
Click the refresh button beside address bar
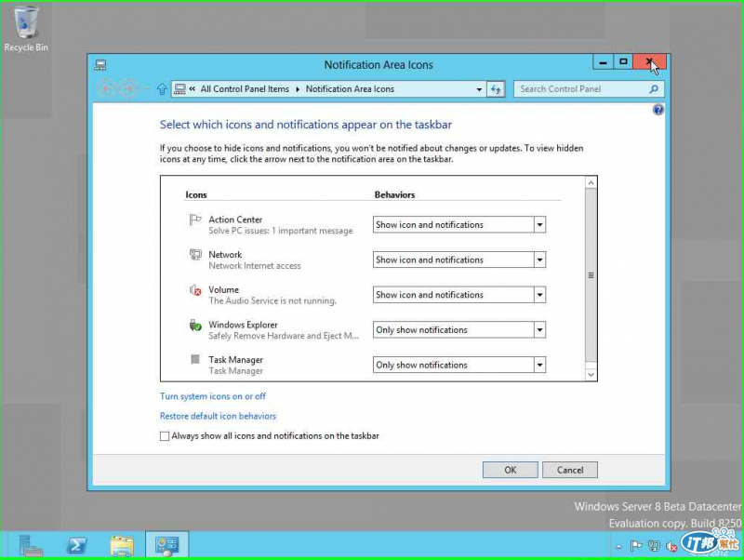click(x=496, y=89)
